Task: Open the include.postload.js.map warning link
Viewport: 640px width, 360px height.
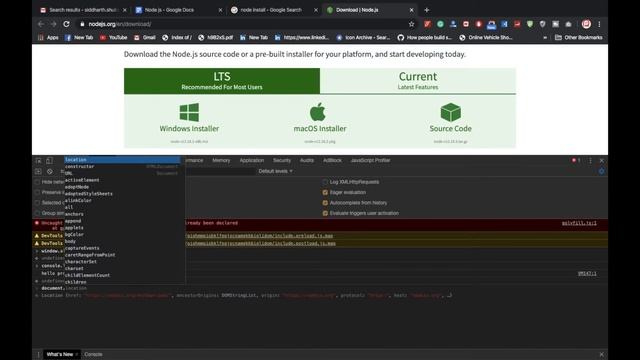Action: click(x=261, y=243)
